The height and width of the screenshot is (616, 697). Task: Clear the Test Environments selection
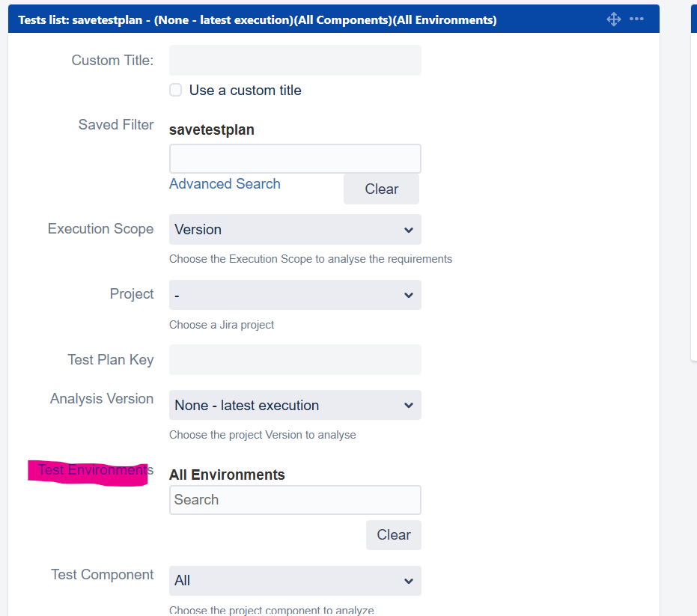[394, 534]
